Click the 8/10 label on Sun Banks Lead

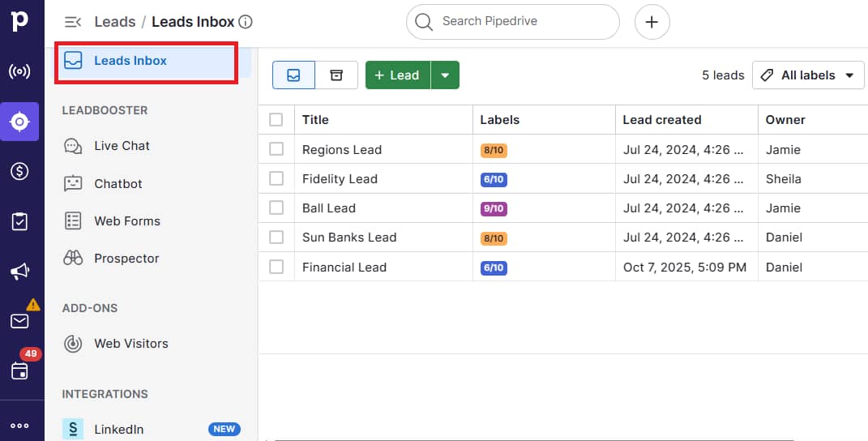click(x=494, y=238)
